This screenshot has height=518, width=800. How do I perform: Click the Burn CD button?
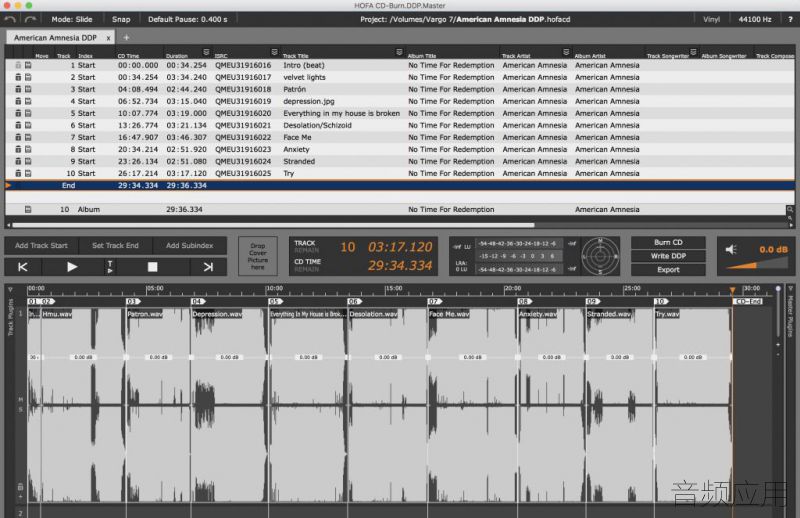pos(668,242)
